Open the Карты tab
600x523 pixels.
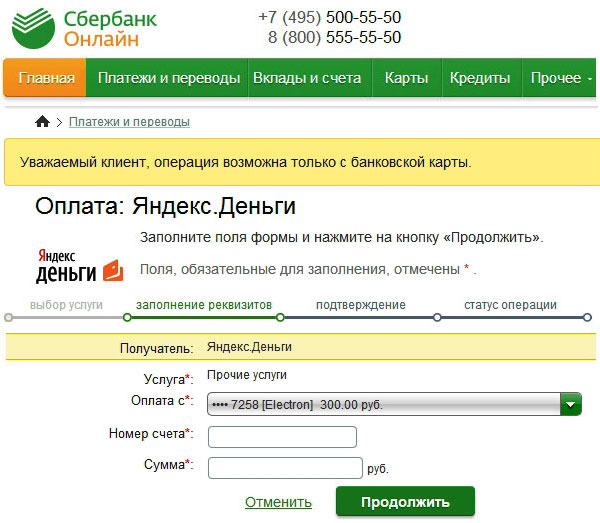(406, 78)
